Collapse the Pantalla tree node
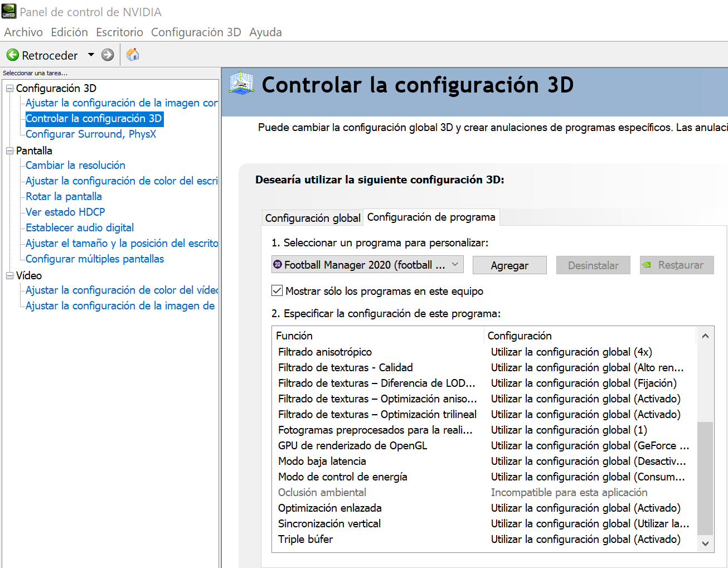Viewport: 728px width, 568px height. [9, 151]
